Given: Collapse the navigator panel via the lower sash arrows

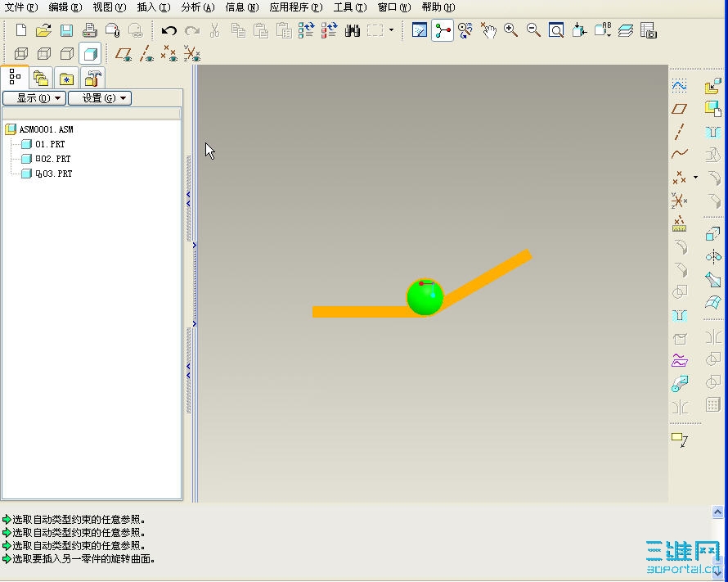Looking at the screenshot, I should click(188, 371).
